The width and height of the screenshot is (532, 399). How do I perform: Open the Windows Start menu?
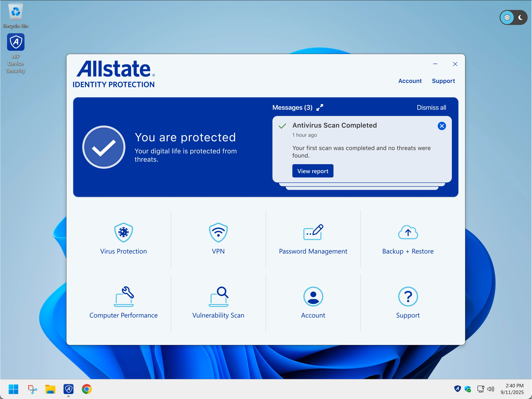click(x=13, y=389)
